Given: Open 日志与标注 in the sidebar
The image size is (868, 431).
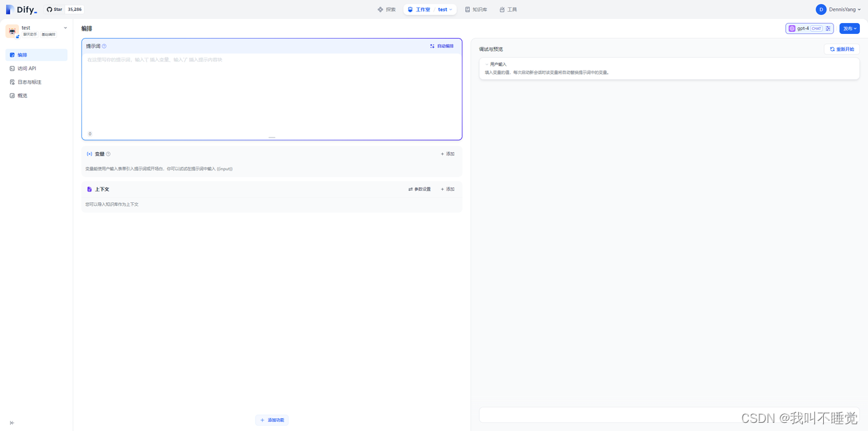Looking at the screenshot, I should 29,82.
